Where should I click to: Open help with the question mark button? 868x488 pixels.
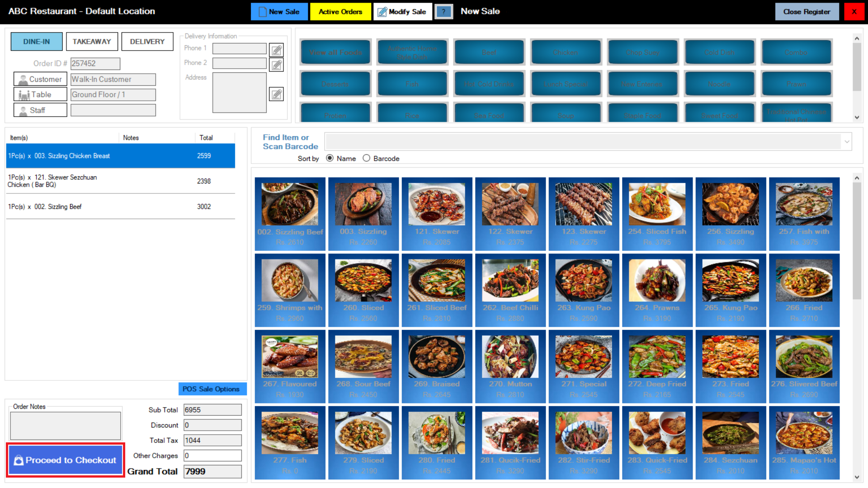(x=444, y=12)
